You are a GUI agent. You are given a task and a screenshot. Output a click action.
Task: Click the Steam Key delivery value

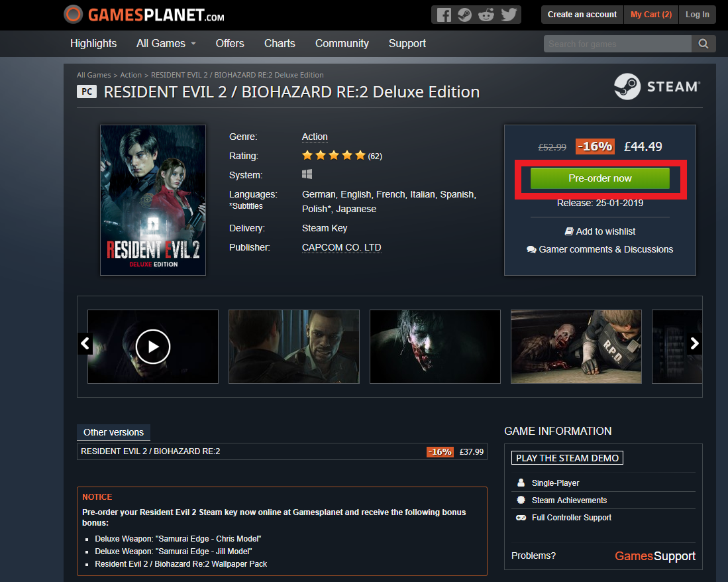click(x=325, y=228)
